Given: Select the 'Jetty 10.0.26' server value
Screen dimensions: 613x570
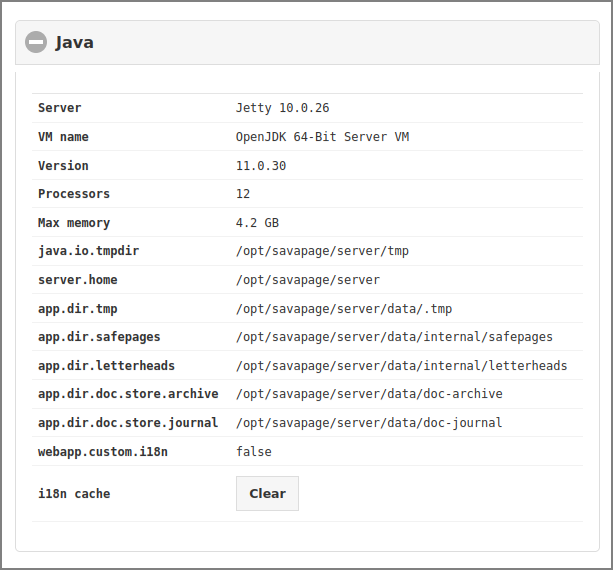Looking at the screenshot, I should 283,108.
